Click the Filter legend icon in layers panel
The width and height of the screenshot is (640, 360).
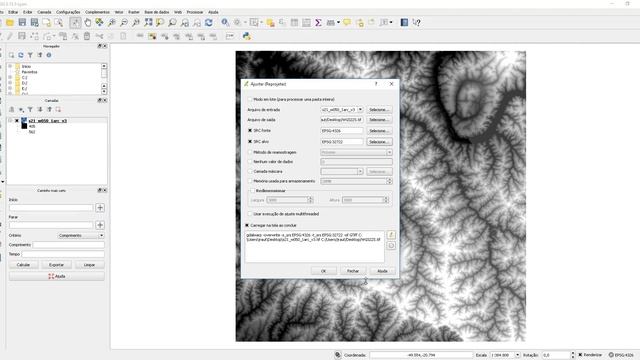[x=30, y=109]
